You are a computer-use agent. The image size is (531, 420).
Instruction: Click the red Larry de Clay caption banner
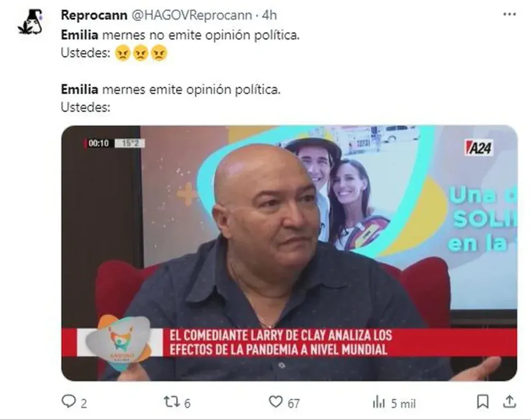[x=289, y=342]
